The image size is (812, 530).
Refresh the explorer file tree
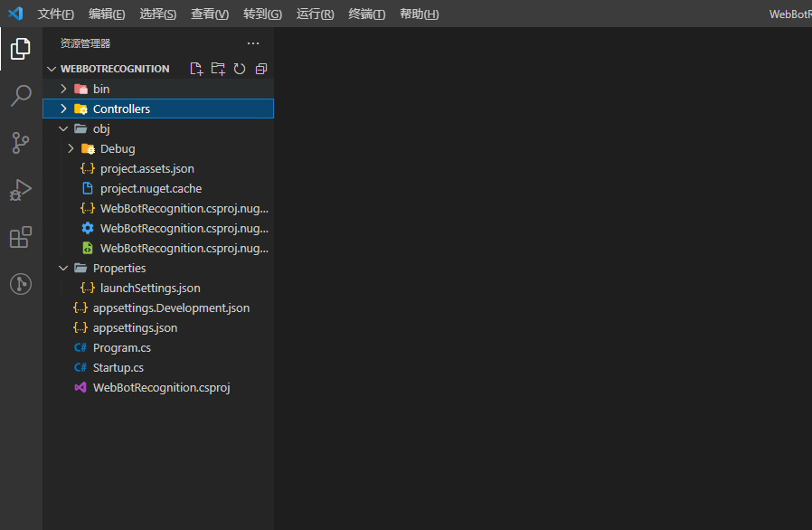click(x=240, y=69)
